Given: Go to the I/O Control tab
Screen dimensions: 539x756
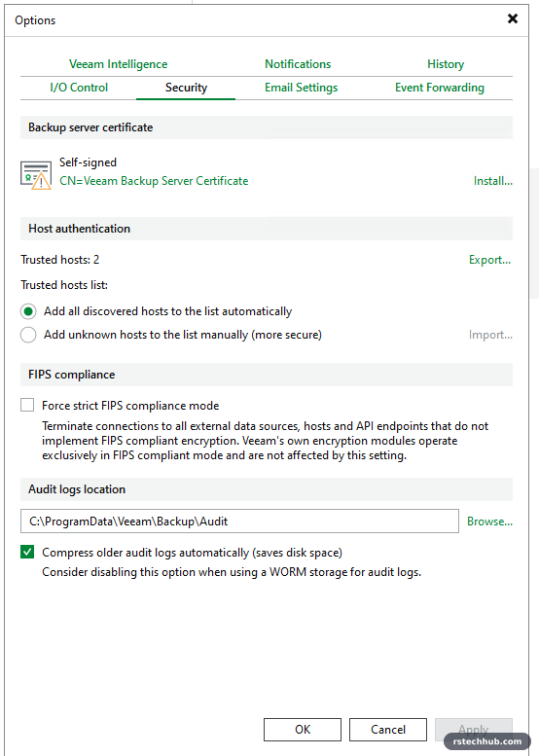Looking at the screenshot, I should [x=79, y=88].
